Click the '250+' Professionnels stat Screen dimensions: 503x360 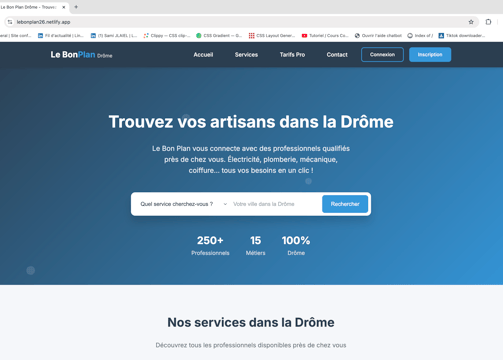coord(210,245)
